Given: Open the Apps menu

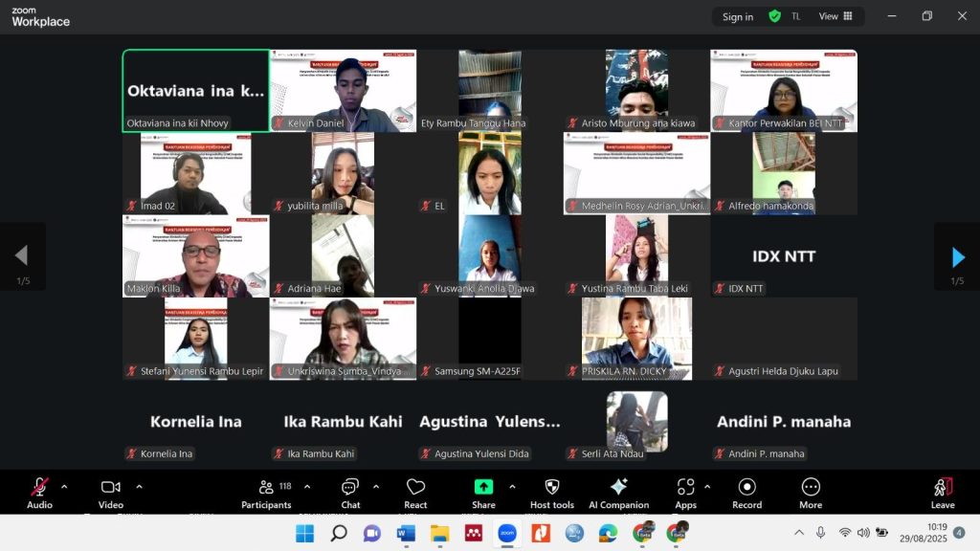Looking at the screenshot, I should pos(685,493).
